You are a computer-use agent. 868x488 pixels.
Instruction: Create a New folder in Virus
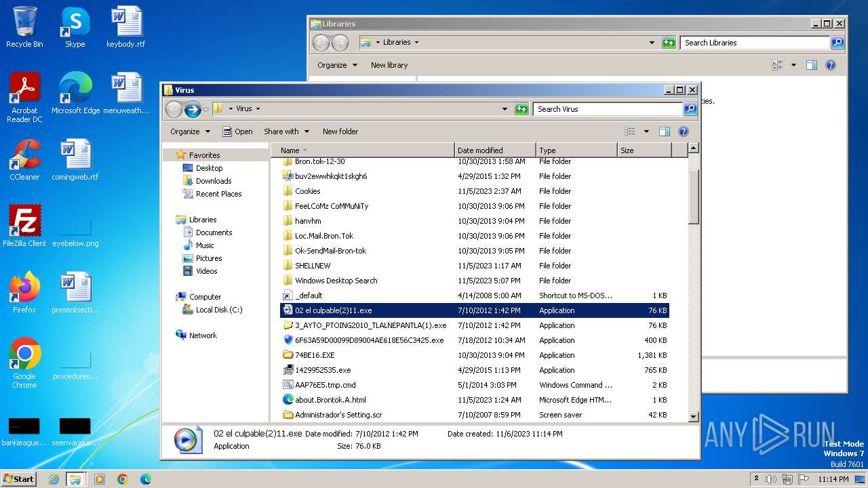coord(340,131)
